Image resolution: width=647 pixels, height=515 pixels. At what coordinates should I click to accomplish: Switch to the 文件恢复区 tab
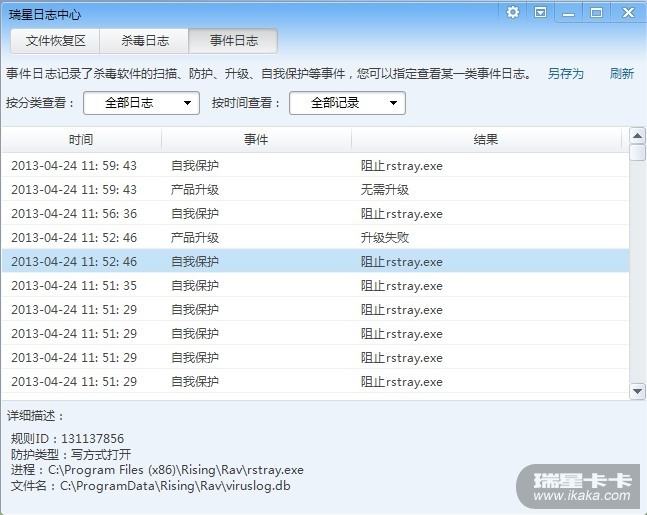55,41
